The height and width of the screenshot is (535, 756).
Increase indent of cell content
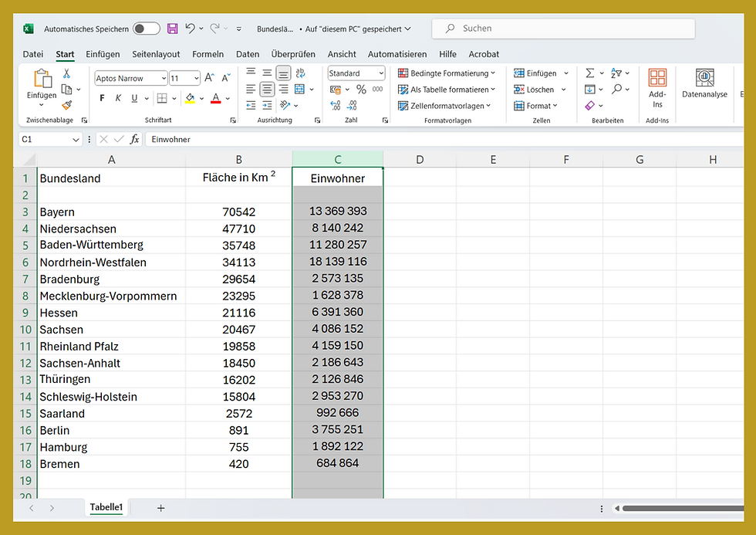pos(267,105)
